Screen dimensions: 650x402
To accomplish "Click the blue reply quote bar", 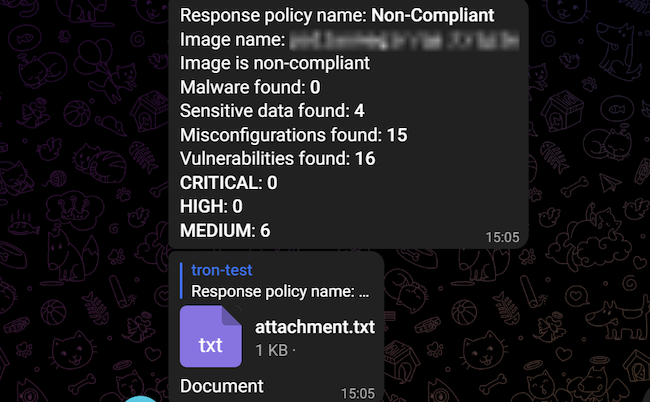I will point(182,281).
